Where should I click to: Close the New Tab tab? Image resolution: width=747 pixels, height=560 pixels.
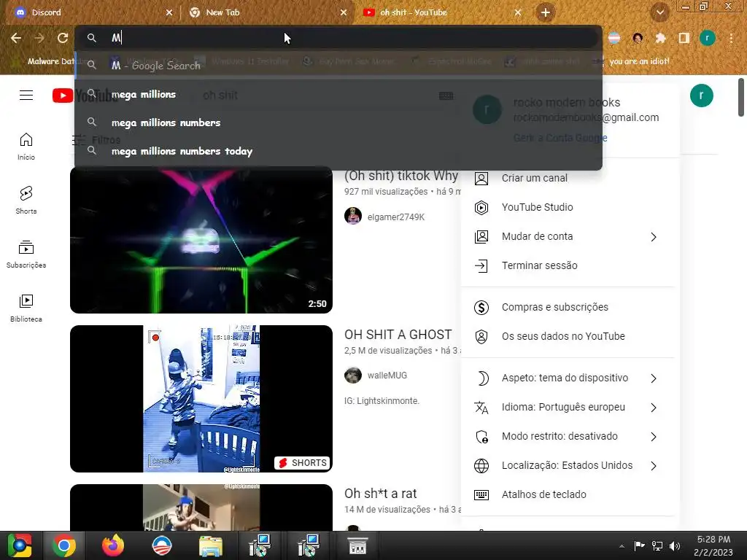click(344, 12)
